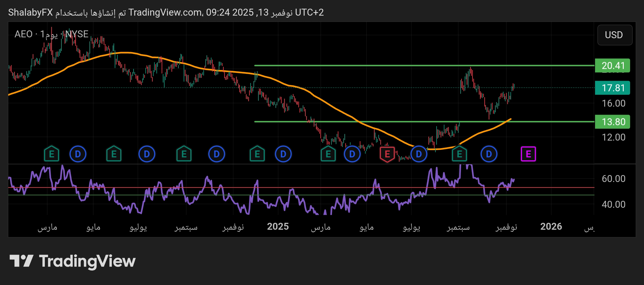Select the leftmost green E earnings marker
The image size is (644, 285).
52,154
